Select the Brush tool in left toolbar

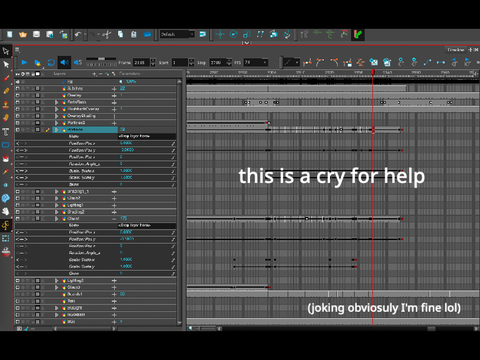point(6,78)
